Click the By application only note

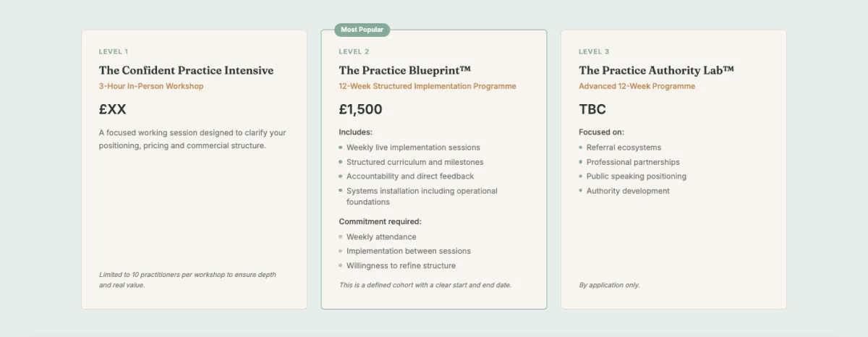(x=609, y=285)
